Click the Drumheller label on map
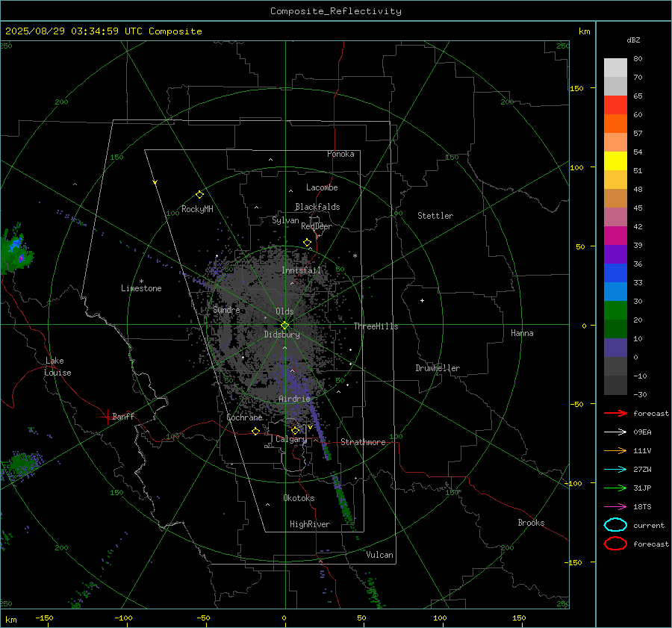672x628 pixels. (x=438, y=368)
